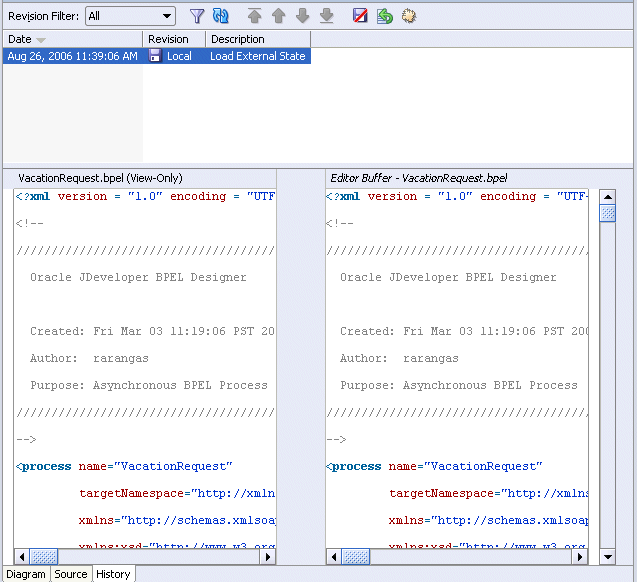Viewport: 637px width, 582px height.
Task: Click Editor Buffer horizontal scroll left arrow
Action: pyautogui.click(x=334, y=557)
